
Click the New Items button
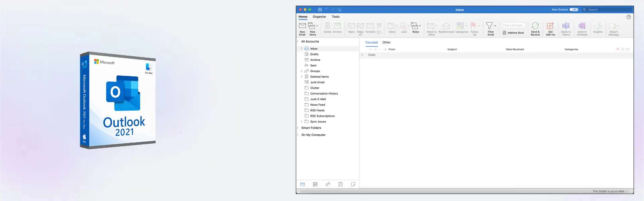click(x=312, y=29)
